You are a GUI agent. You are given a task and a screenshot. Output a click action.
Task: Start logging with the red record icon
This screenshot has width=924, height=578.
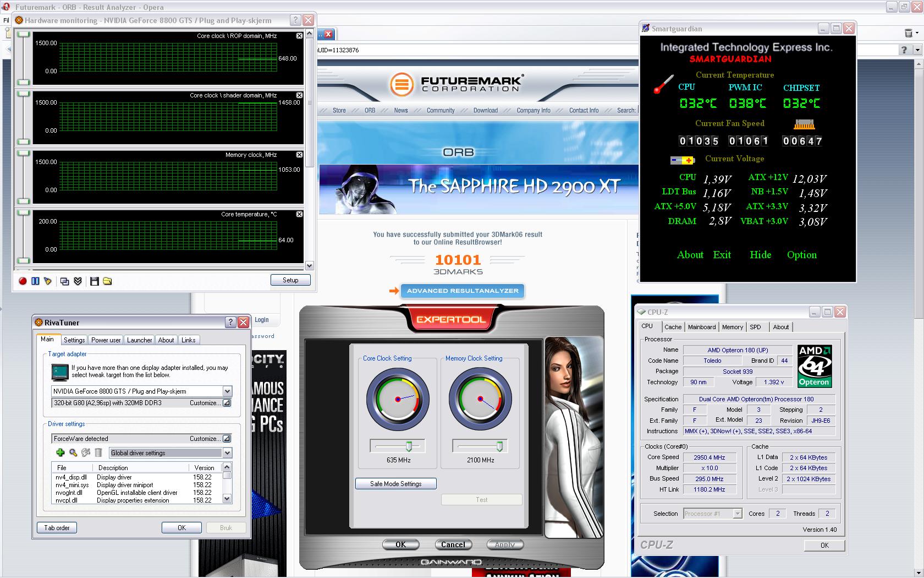click(x=23, y=281)
